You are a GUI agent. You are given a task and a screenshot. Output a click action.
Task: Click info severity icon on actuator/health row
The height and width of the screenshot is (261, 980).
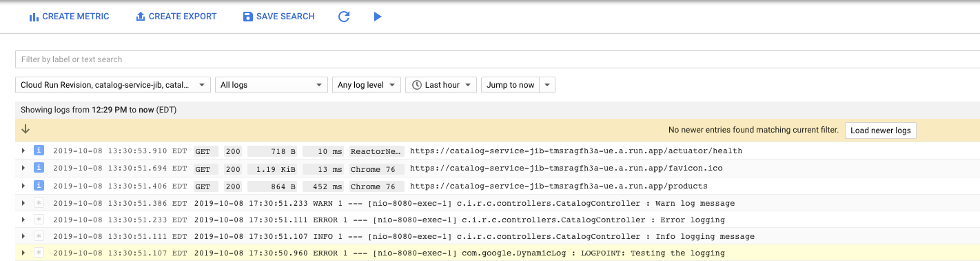(x=39, y=151)
